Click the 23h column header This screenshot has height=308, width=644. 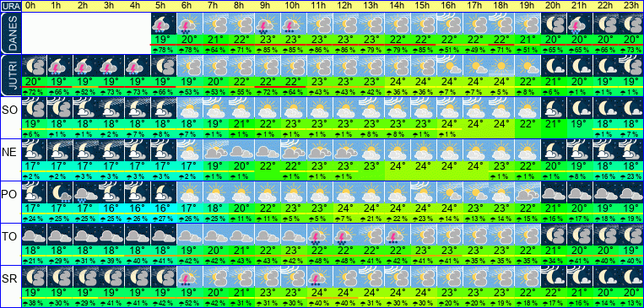pyautogui.click(x=630, y=6)
